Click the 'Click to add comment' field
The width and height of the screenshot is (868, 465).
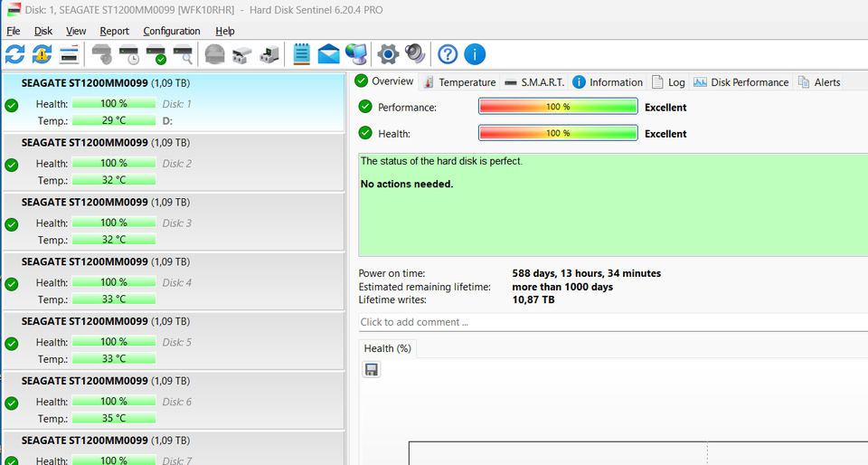click(613, 322)
